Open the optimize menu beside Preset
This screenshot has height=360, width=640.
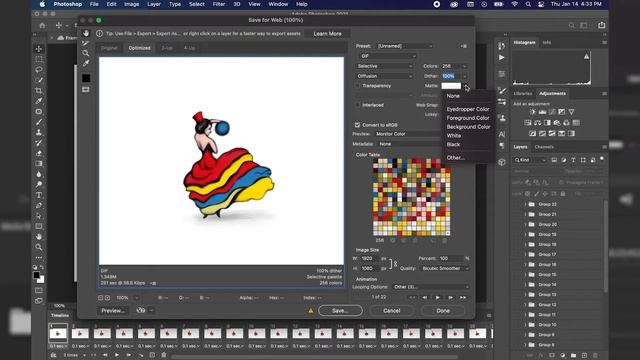(x=464, y=46)
